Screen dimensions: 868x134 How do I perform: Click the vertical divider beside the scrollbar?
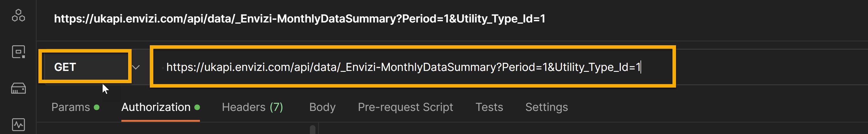click(318, 129)
